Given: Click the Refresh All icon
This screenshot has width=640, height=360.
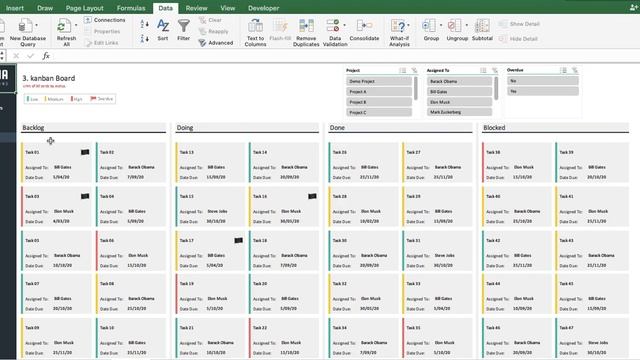Looking at the screenshot, I should [64, 26].
